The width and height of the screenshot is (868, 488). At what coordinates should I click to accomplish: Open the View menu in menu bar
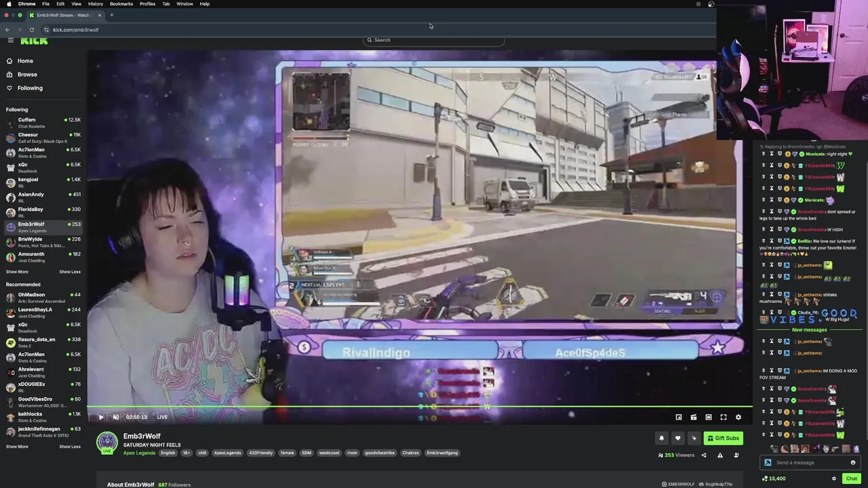pyautogui.click(x=76, y=4)
